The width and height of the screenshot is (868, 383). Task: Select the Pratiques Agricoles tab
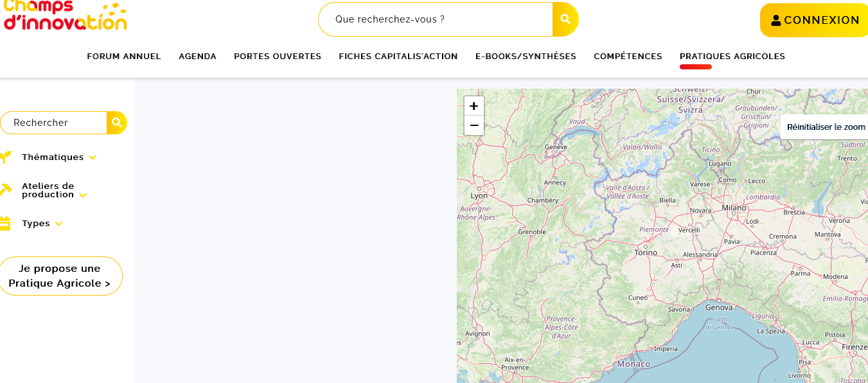tap(732, 57)
